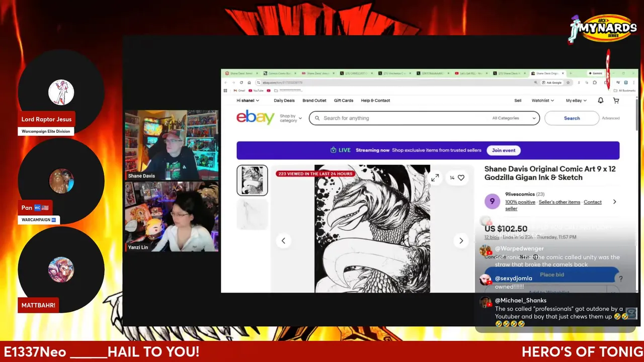This screenshot has width=644, height=362.
Task: Reload the browser page
Action: pos(242,82)
